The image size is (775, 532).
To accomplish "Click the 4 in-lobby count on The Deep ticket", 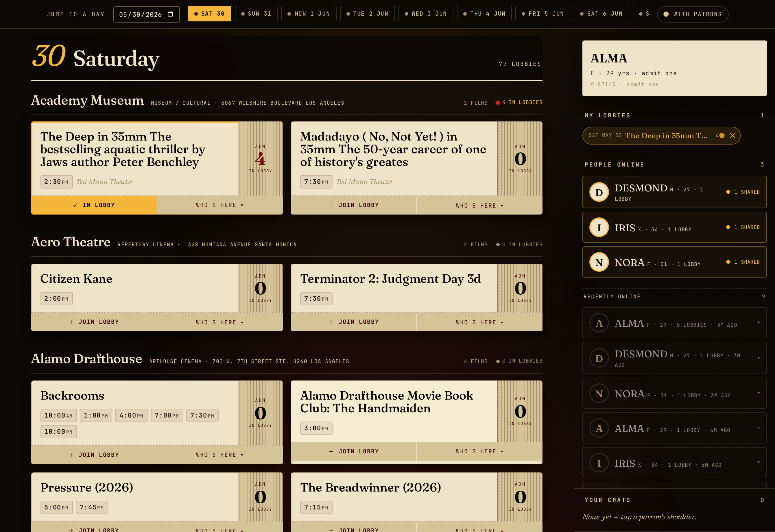I will (x=260, y=159).
